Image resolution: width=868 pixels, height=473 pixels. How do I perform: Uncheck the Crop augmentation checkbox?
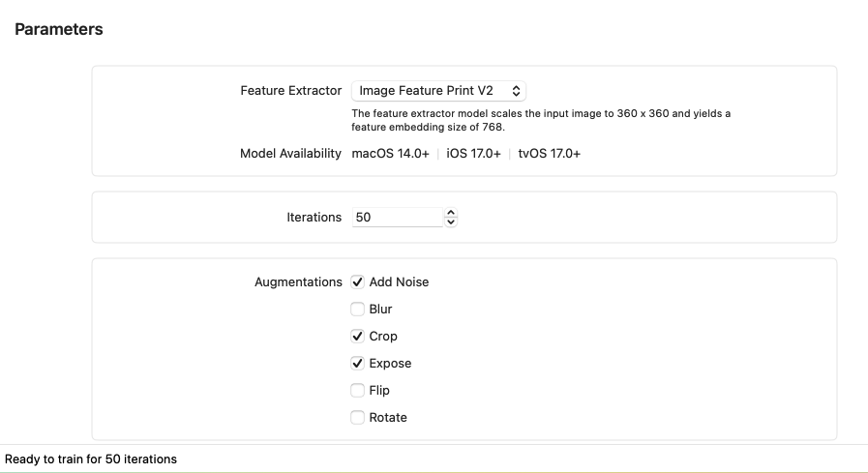pos(358,337)
